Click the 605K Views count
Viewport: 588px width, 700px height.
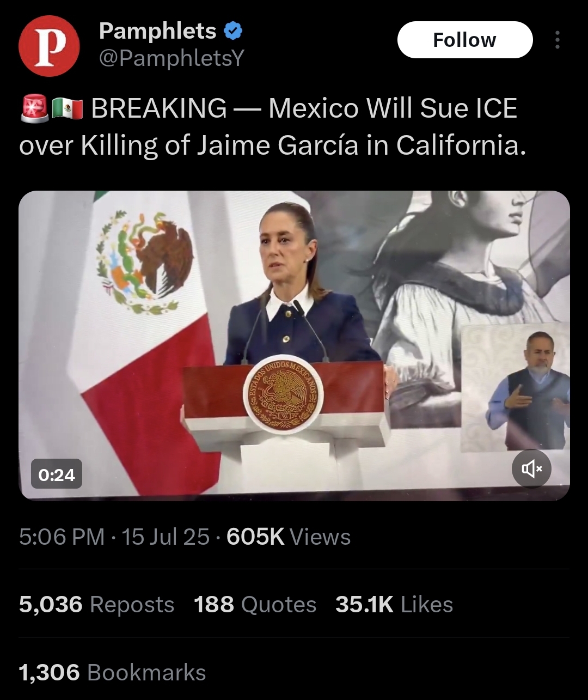coord(289,537)
